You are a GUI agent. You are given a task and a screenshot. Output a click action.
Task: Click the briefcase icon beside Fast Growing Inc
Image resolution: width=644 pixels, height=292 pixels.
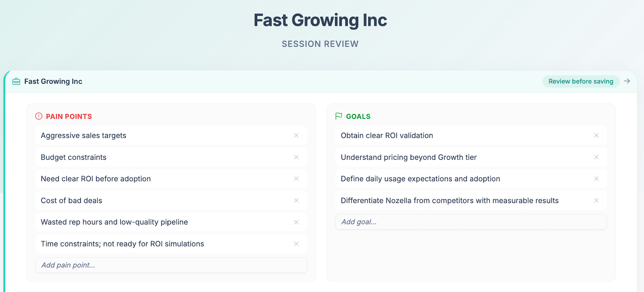tap(17, 82)
